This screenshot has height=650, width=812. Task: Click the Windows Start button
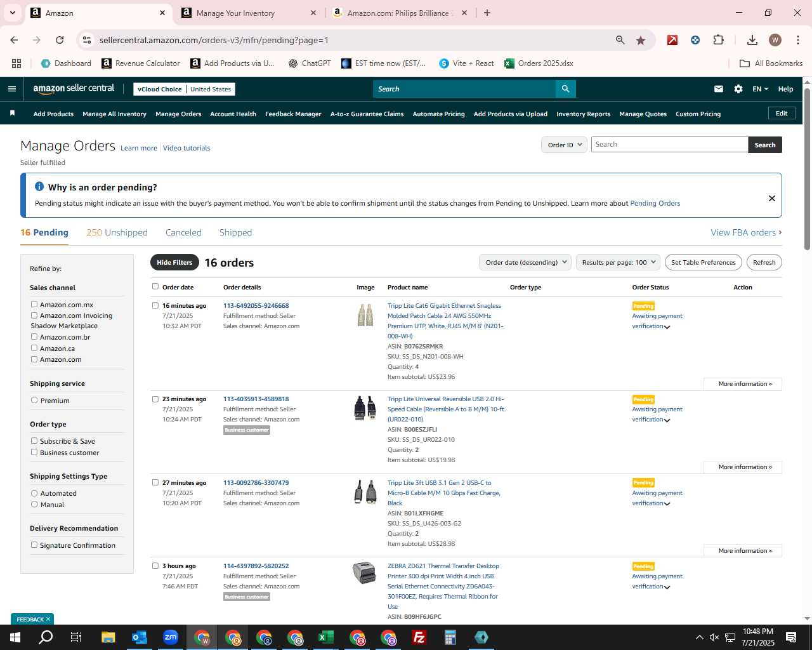(x=15, y=637)
